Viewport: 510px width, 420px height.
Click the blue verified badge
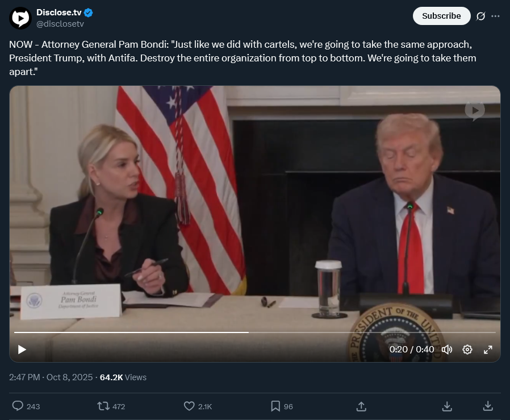89,13
